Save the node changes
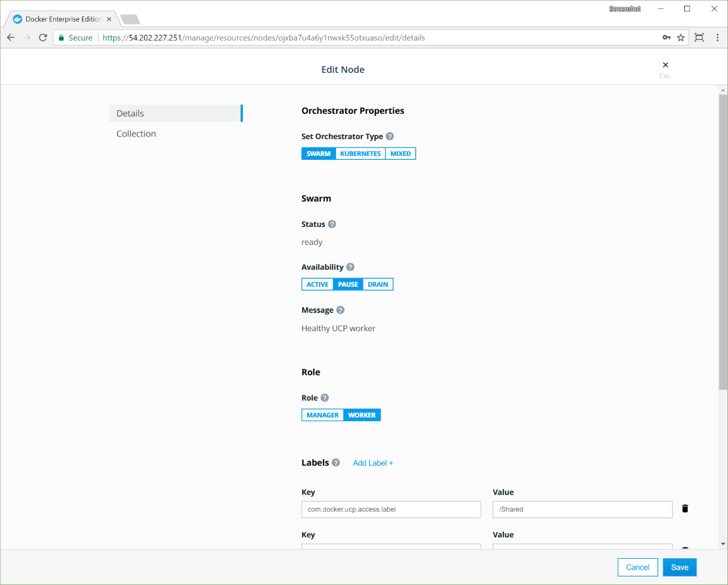Screen dimensions: 728x585 click(679, 567)
